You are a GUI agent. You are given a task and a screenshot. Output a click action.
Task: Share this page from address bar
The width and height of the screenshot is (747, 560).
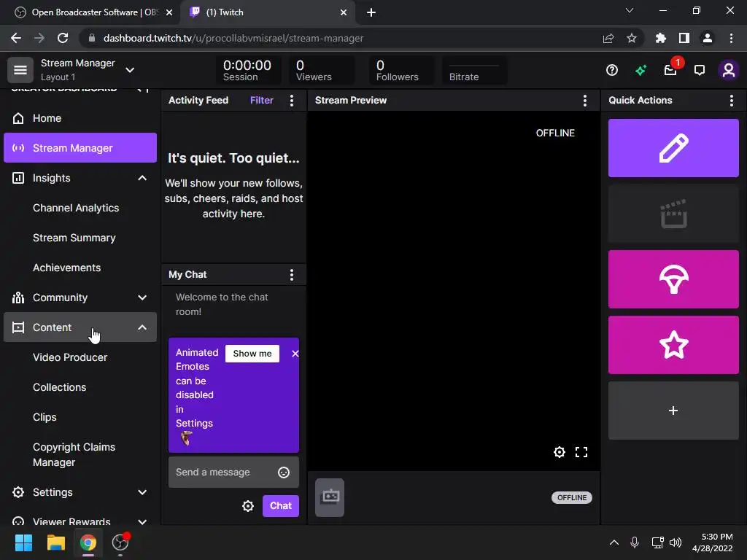tap(608, 38)
